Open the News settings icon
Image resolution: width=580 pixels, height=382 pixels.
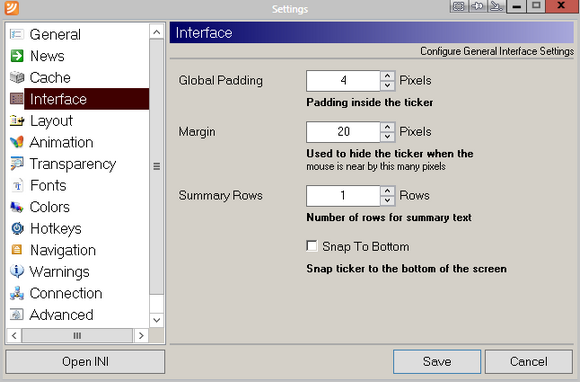[x=17, y=56]
